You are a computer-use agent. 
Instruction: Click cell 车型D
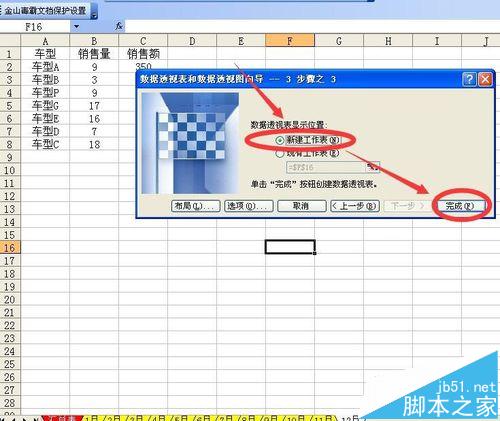[x=45, y=131]
